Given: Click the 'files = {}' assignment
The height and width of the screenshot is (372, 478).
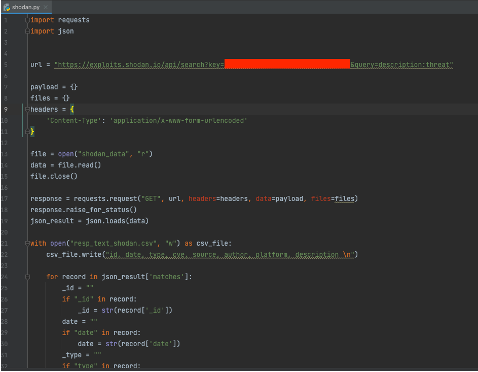Looking at the screenshot, I should click(x=50, y=98).
